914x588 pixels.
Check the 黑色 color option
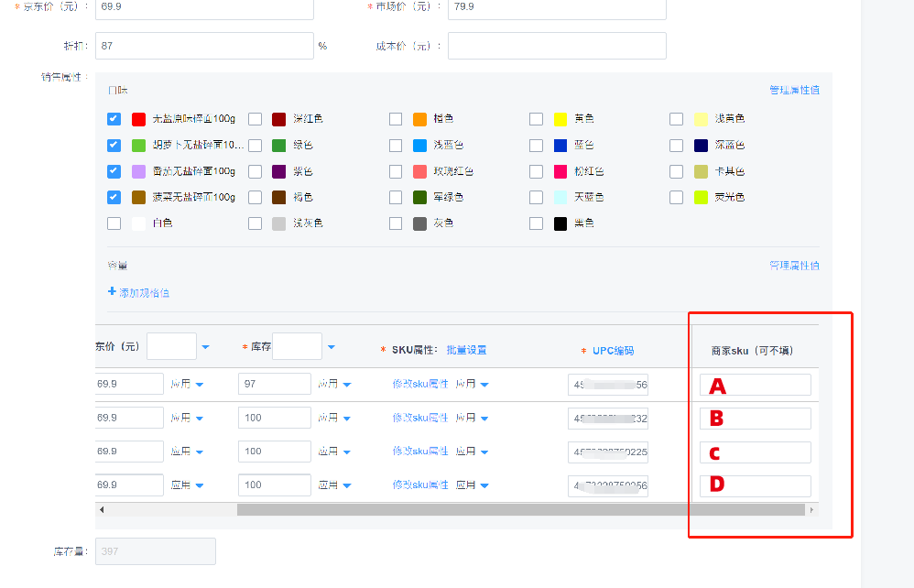(536, 223)
